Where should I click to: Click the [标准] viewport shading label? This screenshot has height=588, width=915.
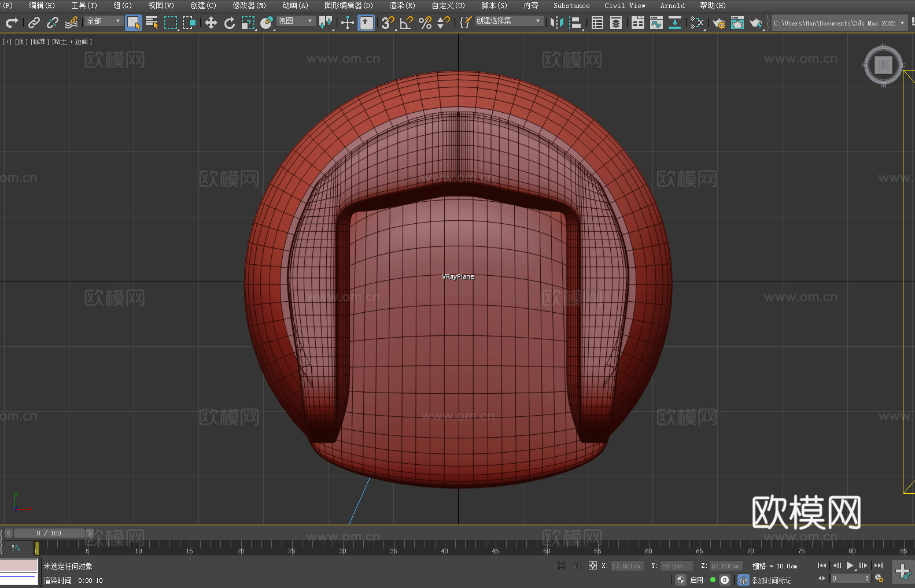(39, 42)
